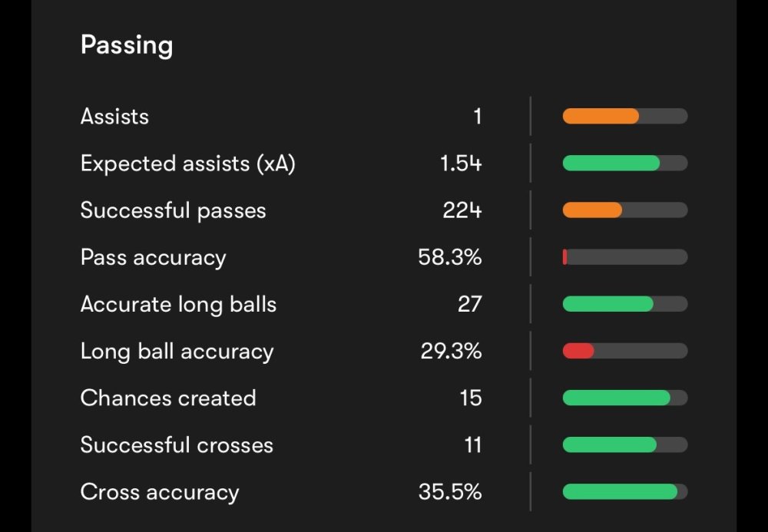Tap the Successful passes label
Viewport: 768px width, 532px height.
point(173,210)
